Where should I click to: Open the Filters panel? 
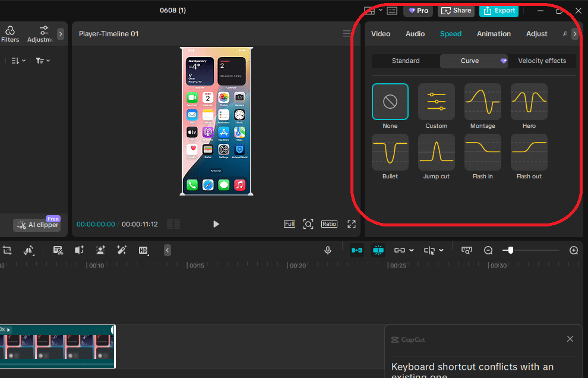coord(10,34)
